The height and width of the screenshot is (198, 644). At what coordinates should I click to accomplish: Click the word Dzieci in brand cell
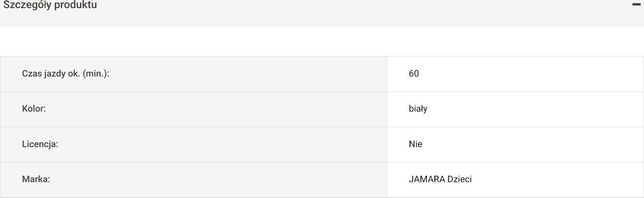tap(460, 179)
